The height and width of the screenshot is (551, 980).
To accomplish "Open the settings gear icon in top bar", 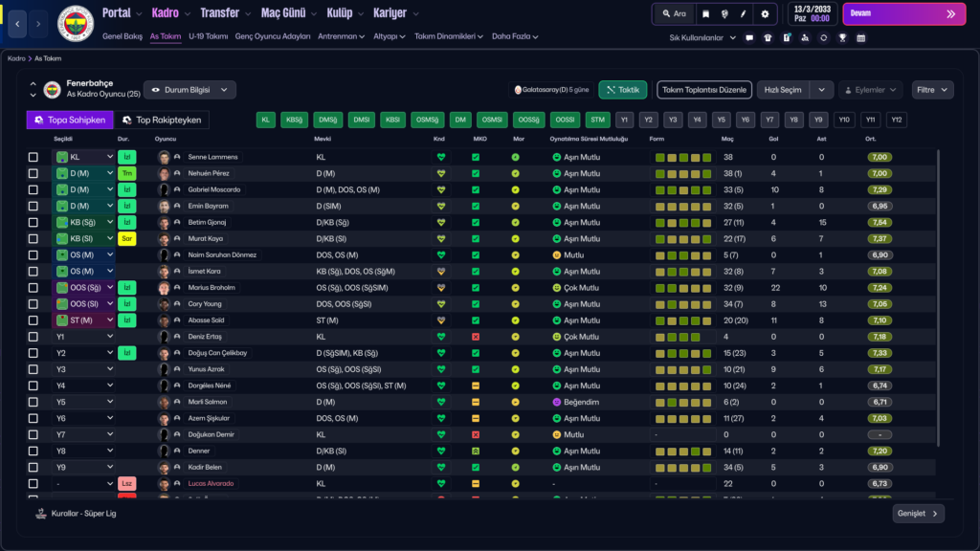I will coord(765,14).
